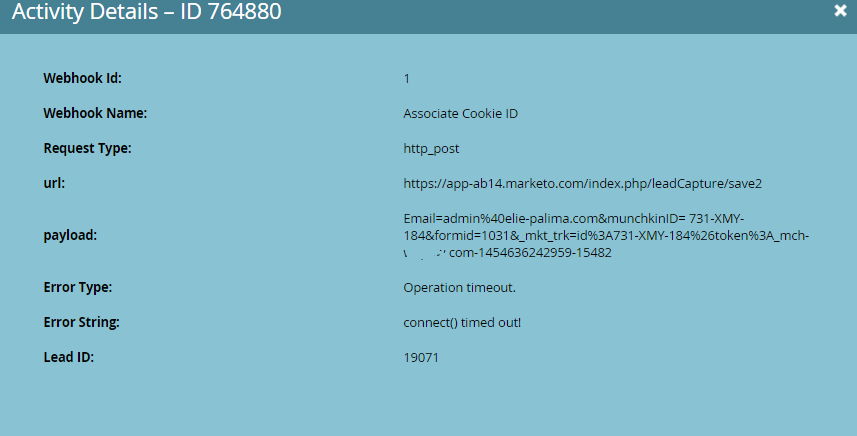Select the Associate Cookie ID text
The image size is (857, 436).
pos(460,114)
